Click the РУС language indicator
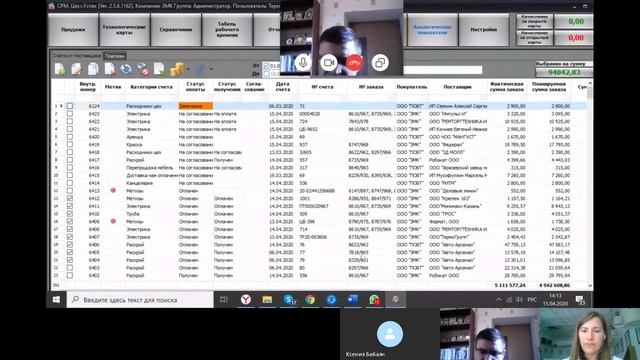This screenshot has height=360, width=640. pos(531,300)
